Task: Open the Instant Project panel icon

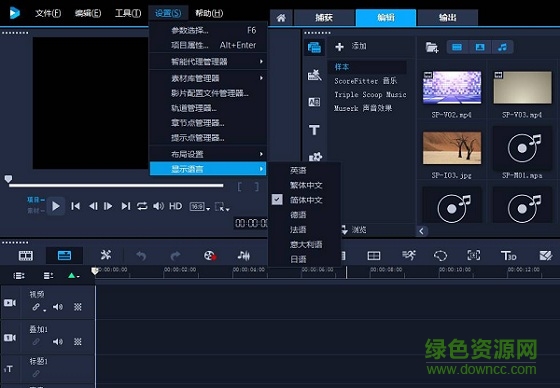Action: click(314, 75)
